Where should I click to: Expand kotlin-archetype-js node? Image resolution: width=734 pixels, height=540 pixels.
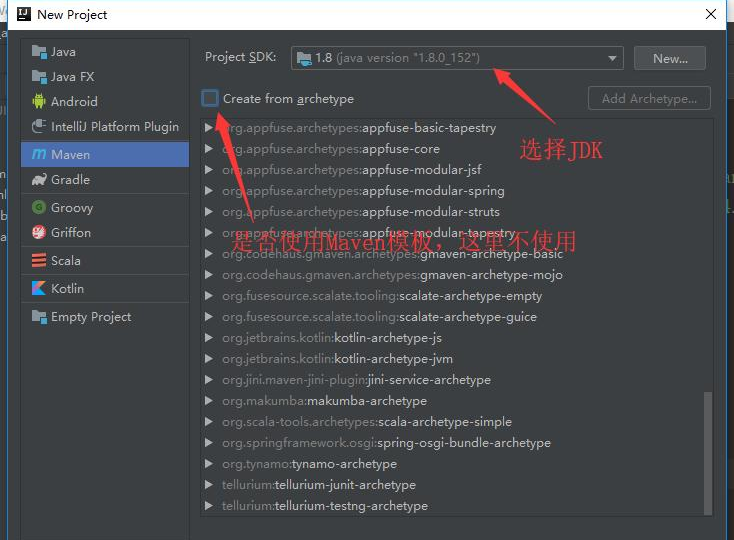coord(209,337)
